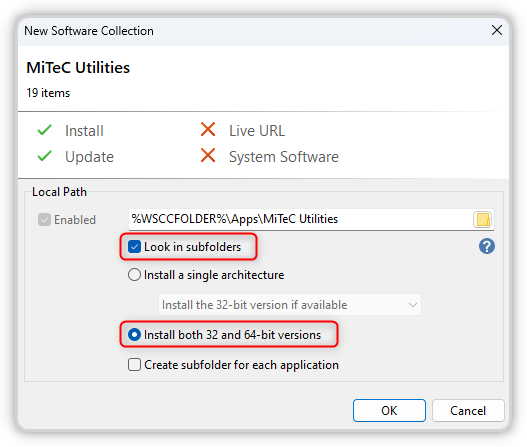Toggle the Enabled checkbox under Local Path
Viewport: 527px width, 447px height.
tap(44, 219)
